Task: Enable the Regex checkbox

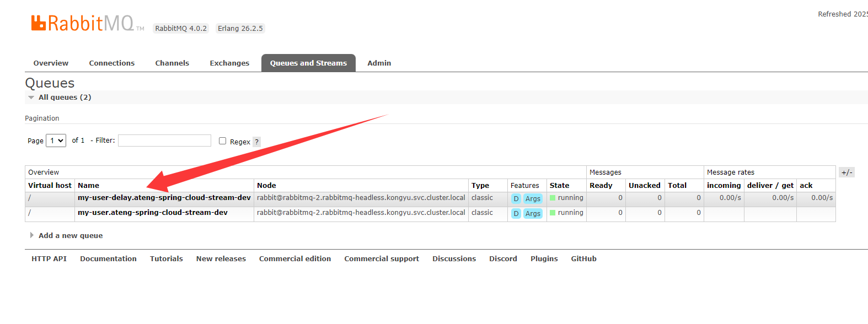Action: pos(223,141)
